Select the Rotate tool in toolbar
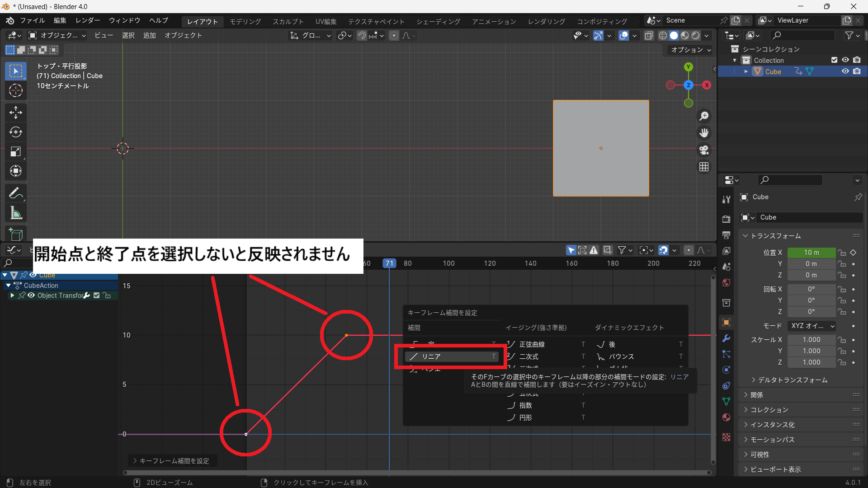 tap(16, 132)
